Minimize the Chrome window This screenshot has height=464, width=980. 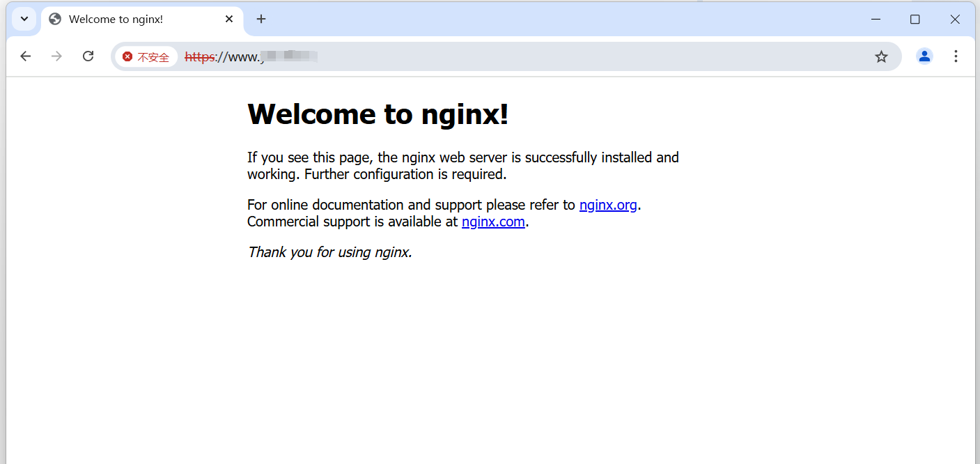coord(876,19)
